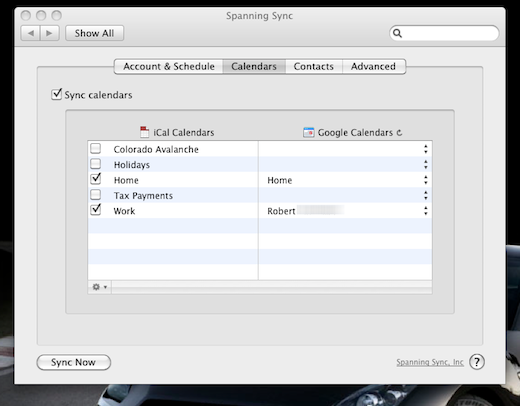
Task: Select the Work calendar name
Action: pyautogui.click(x=124, y=211)
